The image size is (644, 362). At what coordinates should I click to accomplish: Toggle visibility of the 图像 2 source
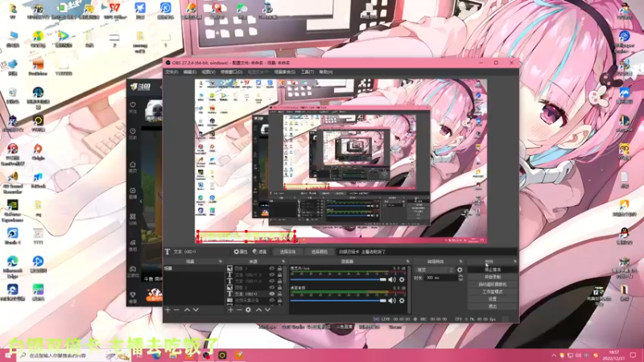coord(272,287)
